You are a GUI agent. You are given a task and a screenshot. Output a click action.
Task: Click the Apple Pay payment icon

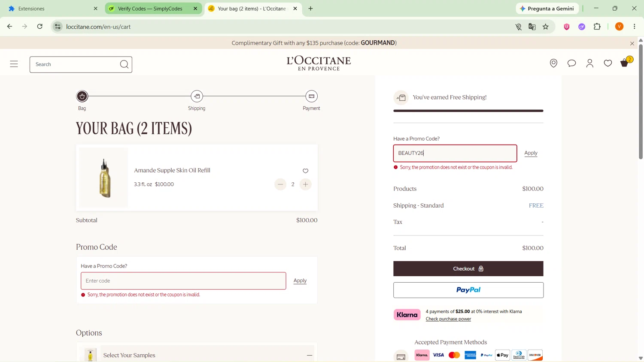coord(502,355)
